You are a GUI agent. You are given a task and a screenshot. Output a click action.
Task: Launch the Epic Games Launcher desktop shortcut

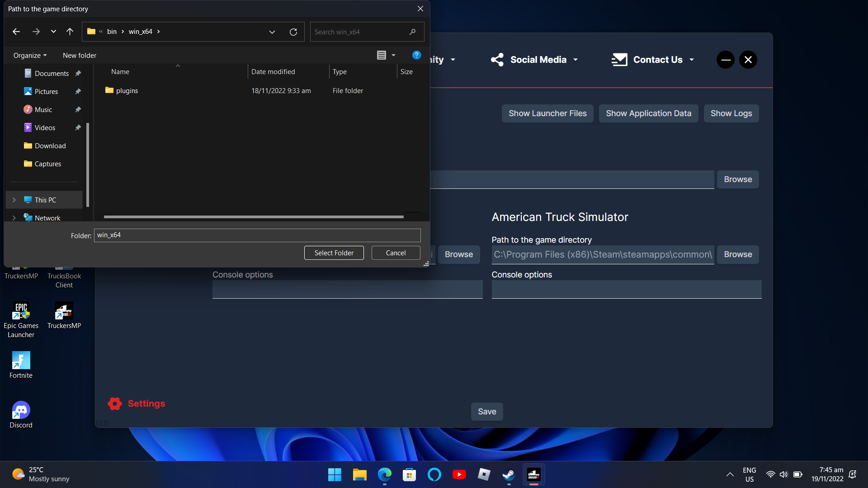21,311
